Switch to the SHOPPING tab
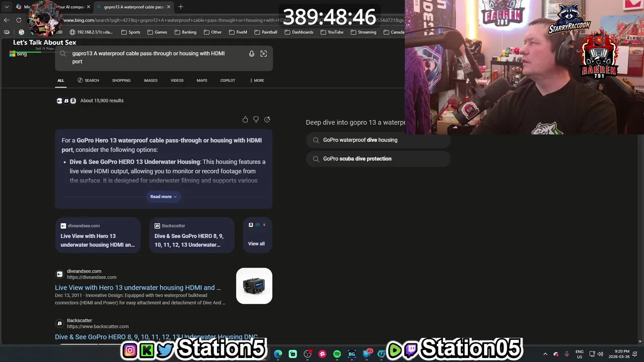Viewport: 644px width, 362px height. tap(121, 80)
